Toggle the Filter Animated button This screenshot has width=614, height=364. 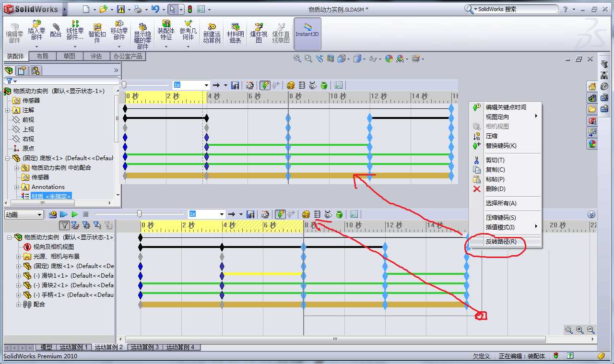[76, 225]
